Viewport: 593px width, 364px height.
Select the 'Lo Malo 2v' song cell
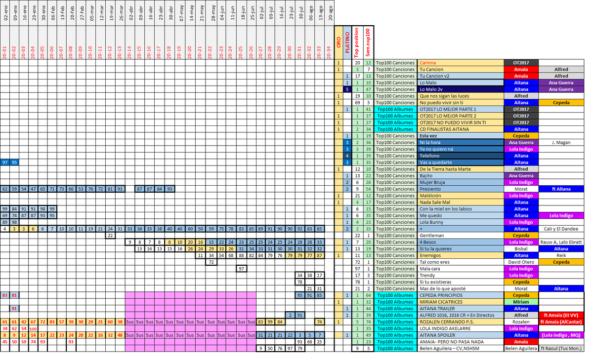coord(460,89)
